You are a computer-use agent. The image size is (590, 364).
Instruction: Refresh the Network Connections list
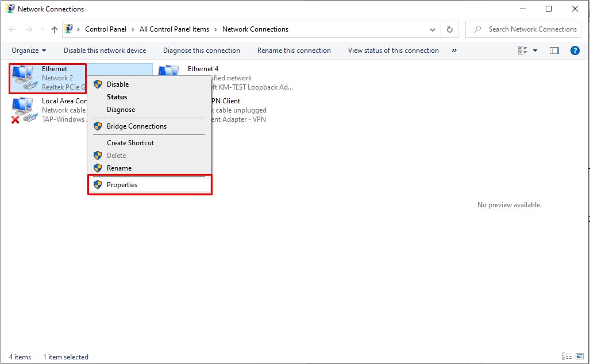(450, 29)
